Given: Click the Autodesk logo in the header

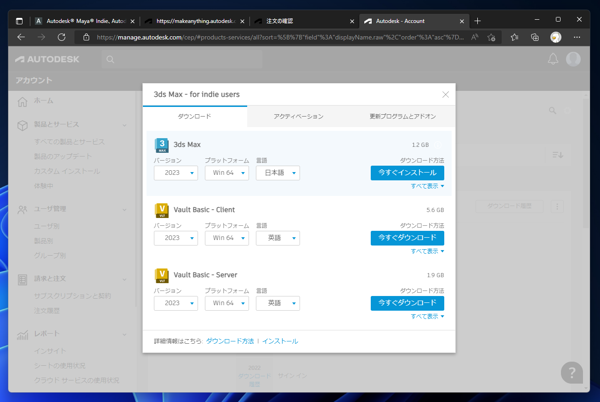Looking at the screenshot, I should (47, 59).
